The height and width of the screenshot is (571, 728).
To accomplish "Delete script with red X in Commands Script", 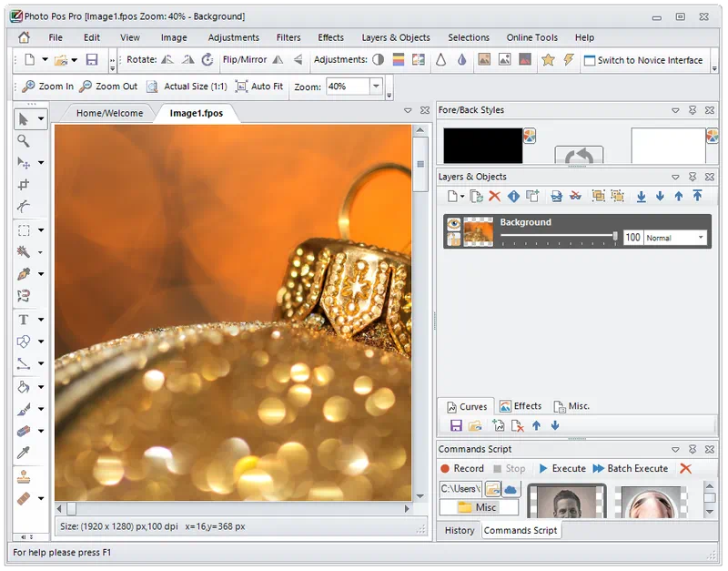I will coord(686,468).
